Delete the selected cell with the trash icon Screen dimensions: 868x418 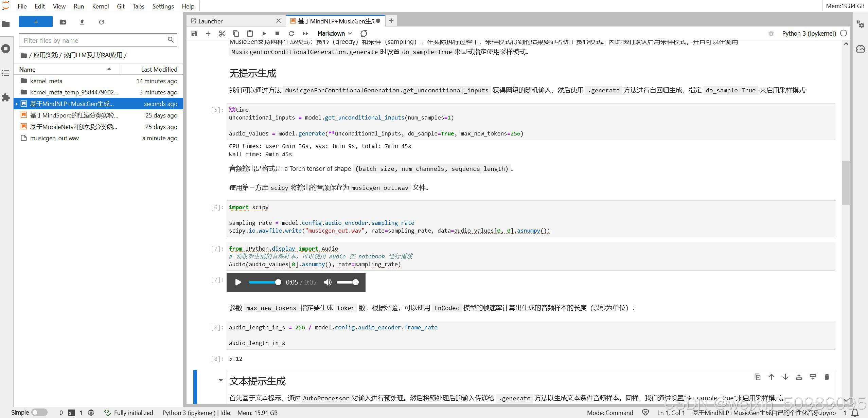click(827, 377)
